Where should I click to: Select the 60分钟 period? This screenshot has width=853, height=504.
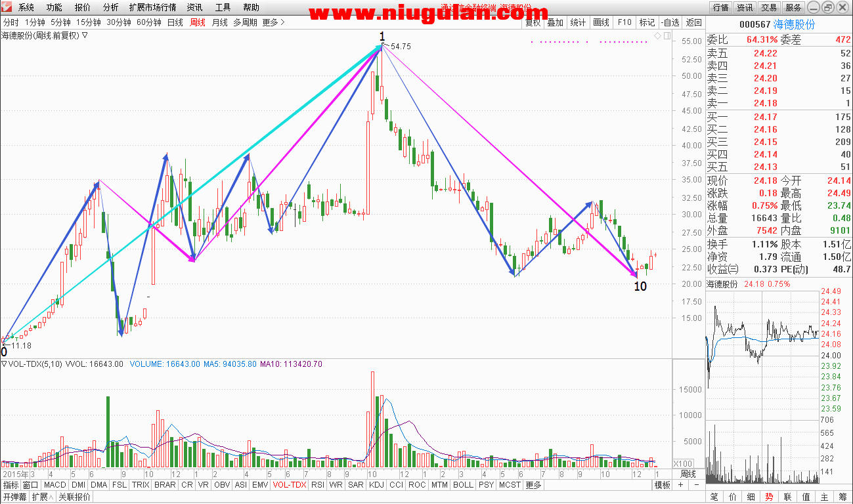(x=150, y=22)
